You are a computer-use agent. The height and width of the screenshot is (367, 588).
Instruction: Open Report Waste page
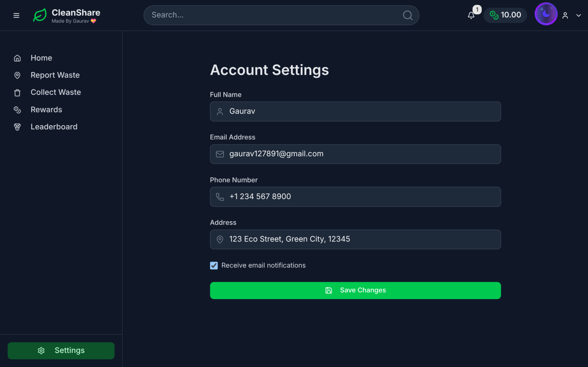click(55, 75)
